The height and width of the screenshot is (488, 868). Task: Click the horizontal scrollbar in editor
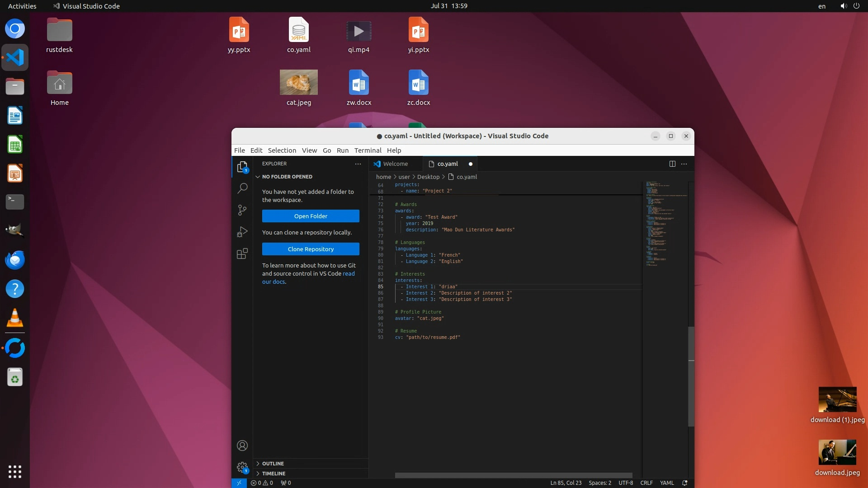click(x=513, y=475)
